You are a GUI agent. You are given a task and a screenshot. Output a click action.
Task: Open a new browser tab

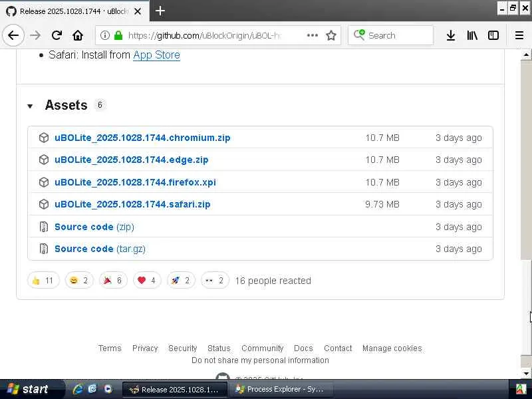point(160,11)
